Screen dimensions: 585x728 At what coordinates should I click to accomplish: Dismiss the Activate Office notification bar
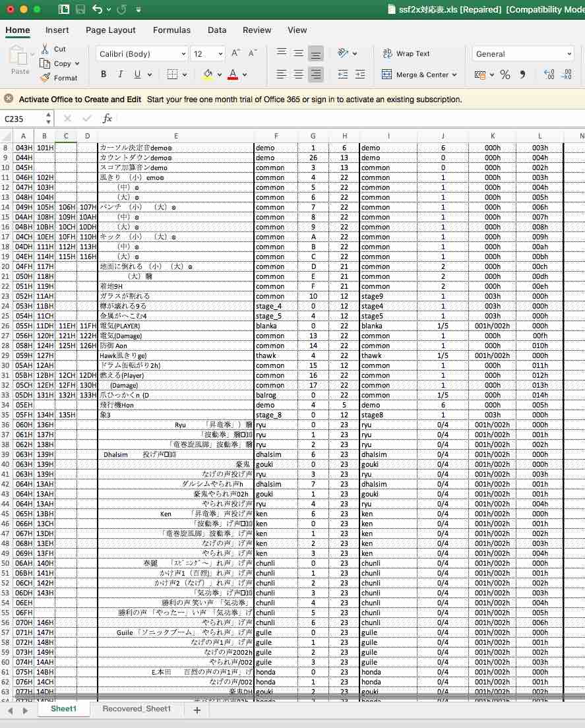(9, 98)
